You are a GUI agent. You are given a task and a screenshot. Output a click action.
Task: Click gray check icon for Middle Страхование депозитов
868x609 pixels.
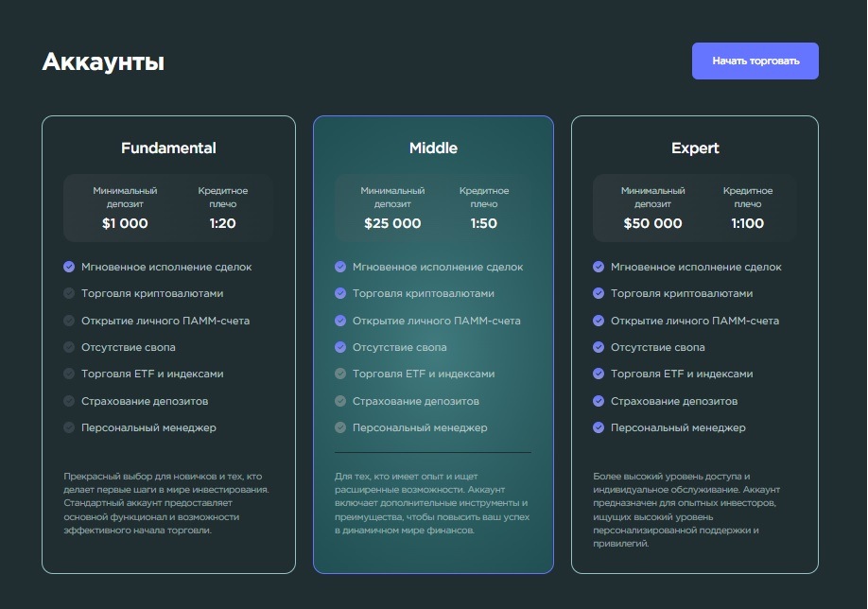[x=340, y=401]
